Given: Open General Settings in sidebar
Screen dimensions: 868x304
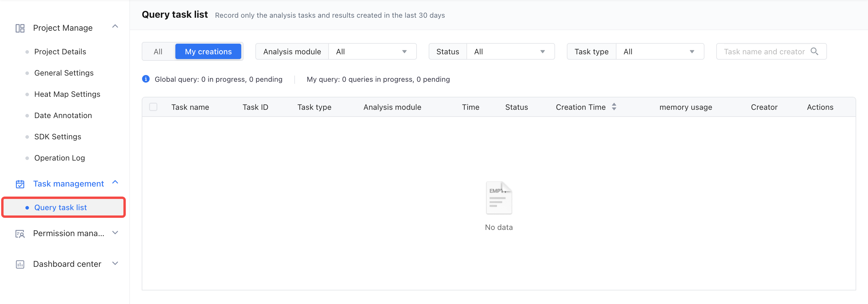Looking at the screenshot, I should click(x=64, y=73).
